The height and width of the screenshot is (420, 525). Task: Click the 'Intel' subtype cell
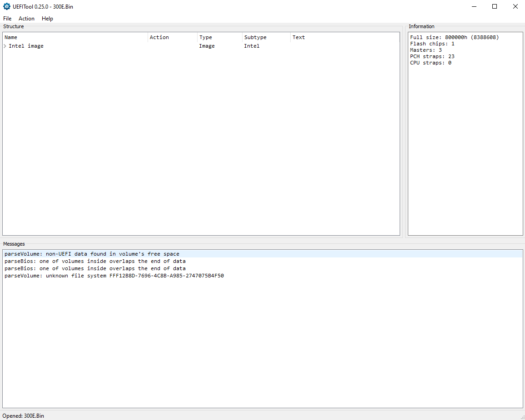252,46
